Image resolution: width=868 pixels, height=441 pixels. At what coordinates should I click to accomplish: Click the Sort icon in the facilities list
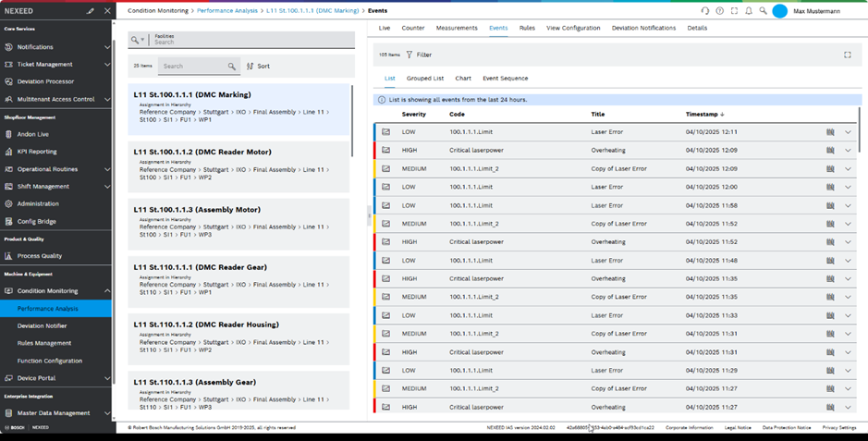251,67
